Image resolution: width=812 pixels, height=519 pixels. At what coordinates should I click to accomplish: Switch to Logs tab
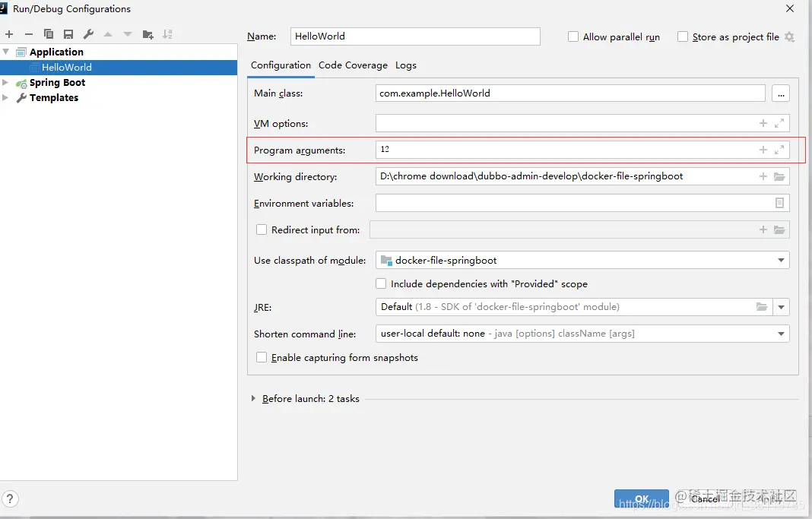tap(405, 65)
